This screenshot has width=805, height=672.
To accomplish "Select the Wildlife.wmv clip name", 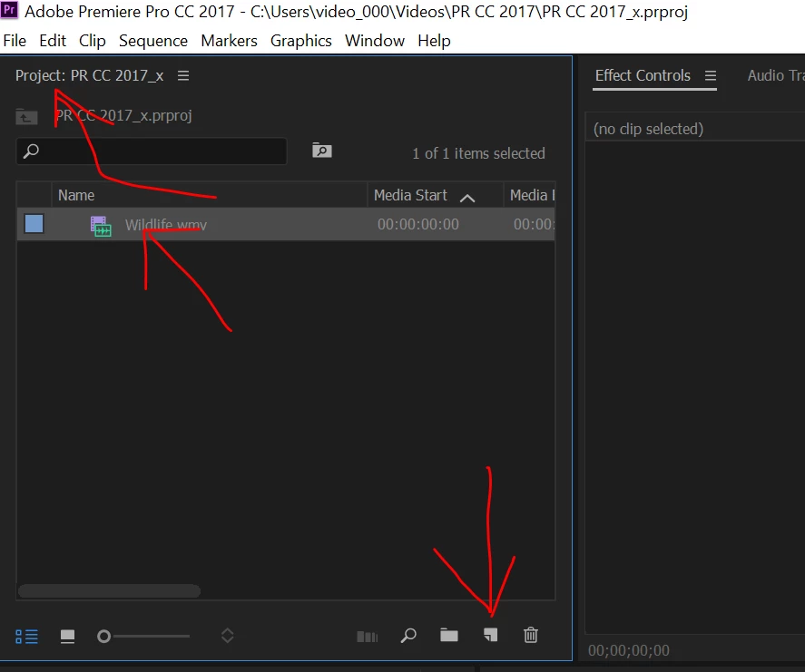I will (x=166, y=224).
